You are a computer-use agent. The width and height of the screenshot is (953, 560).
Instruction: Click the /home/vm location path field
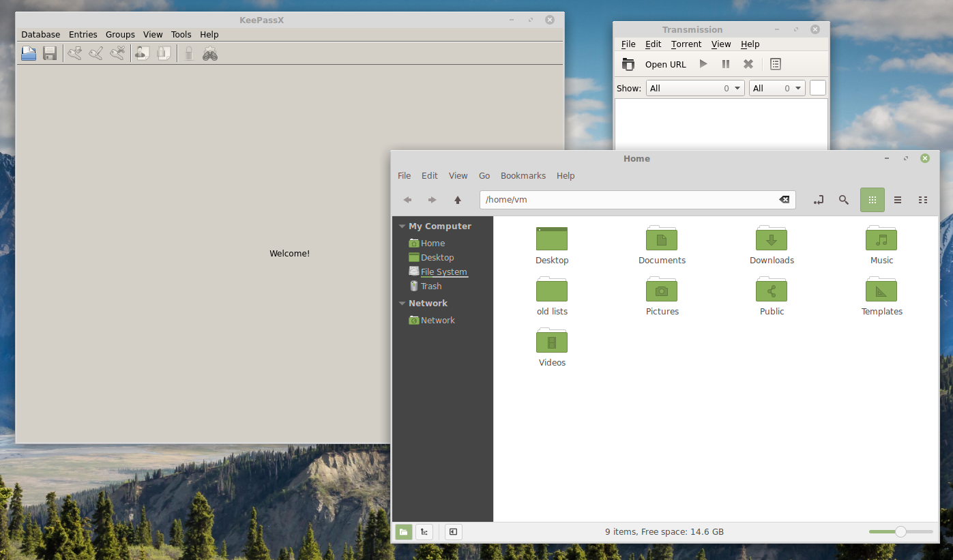coord(638,200)
